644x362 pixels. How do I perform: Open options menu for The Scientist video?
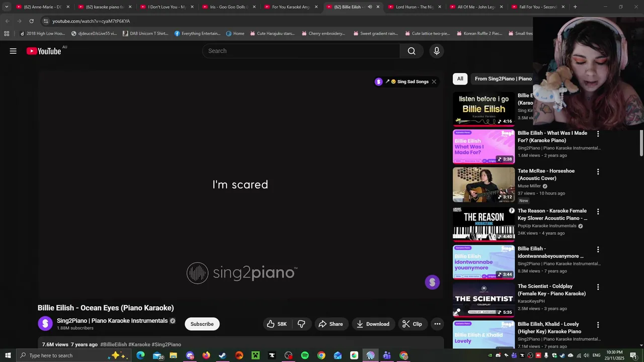(598, 287)
